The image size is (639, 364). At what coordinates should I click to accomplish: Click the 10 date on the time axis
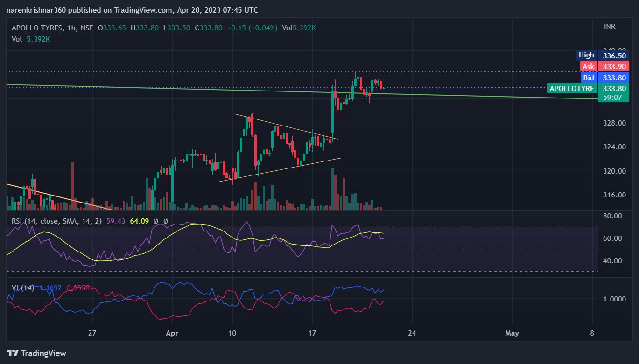[232, 333]
